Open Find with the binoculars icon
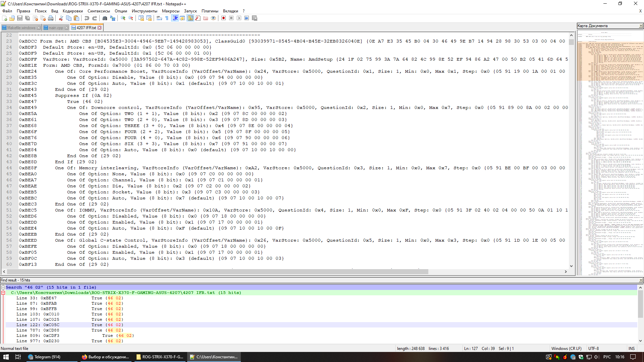This screenshot has width=644, height=362. point(105,18)
